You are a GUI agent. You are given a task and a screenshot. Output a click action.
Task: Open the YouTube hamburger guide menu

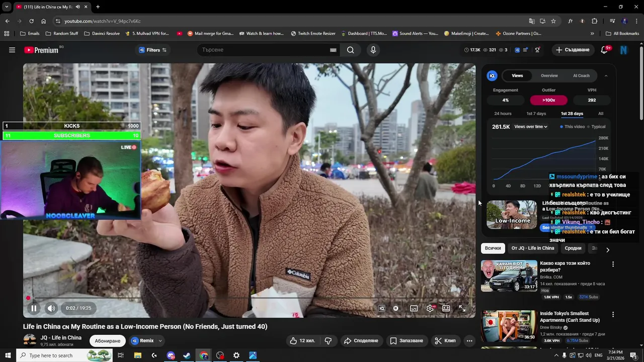[x=12, y=50]
